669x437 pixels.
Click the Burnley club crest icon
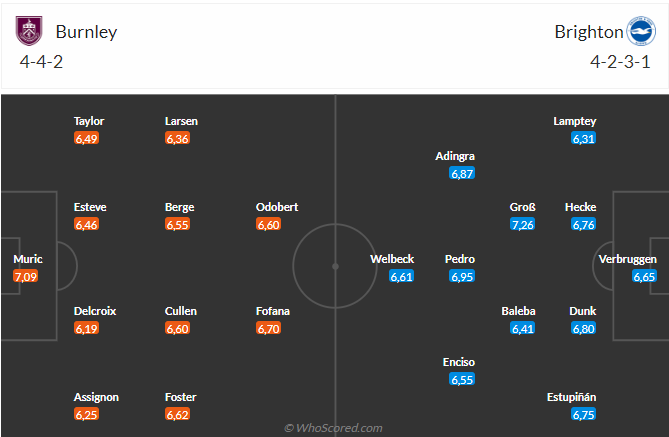coord(31,31)
